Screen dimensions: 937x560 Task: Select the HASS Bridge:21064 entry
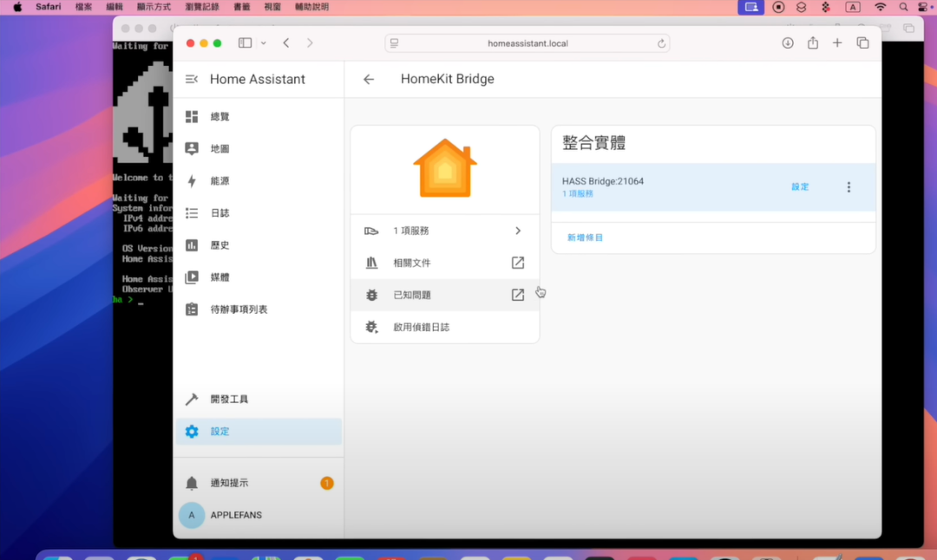pos(713,187)
